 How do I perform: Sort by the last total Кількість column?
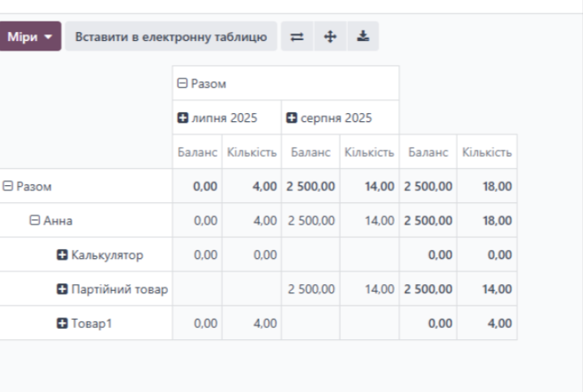click(x=486, y=152)
